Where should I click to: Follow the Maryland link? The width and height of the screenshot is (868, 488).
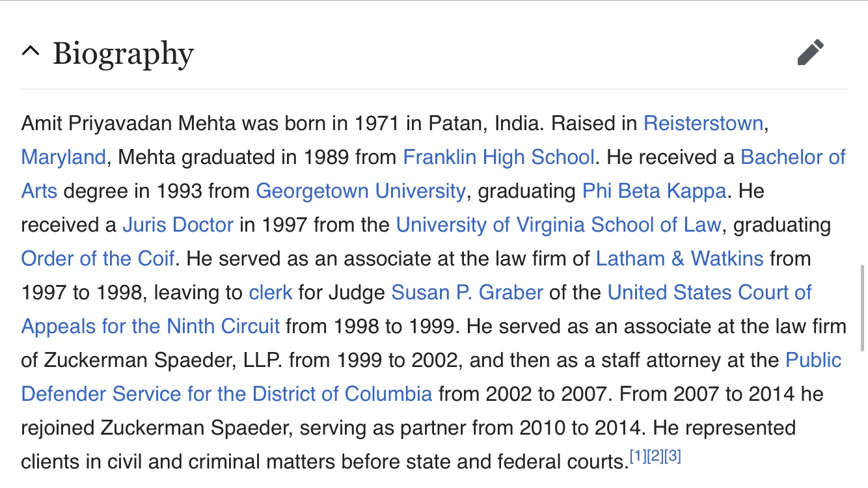click(63, 157)
